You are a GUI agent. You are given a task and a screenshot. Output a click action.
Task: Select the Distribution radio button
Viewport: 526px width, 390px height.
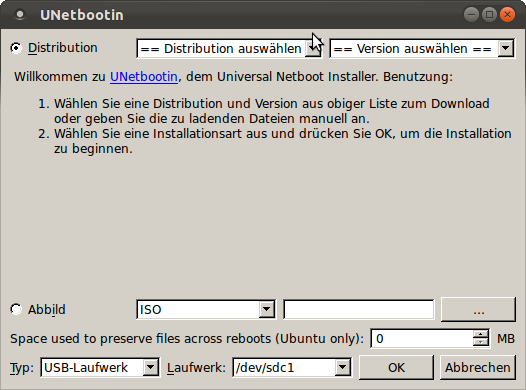coord(15,48)
